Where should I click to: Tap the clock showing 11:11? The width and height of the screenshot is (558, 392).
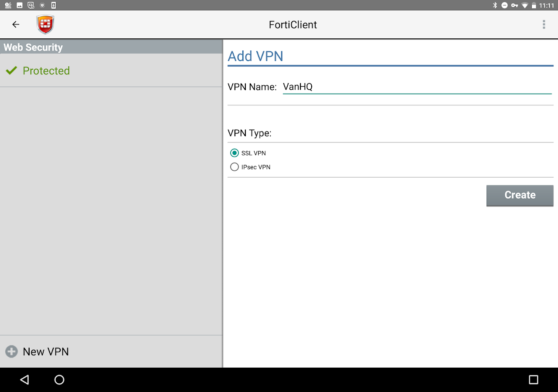point(546,5)
